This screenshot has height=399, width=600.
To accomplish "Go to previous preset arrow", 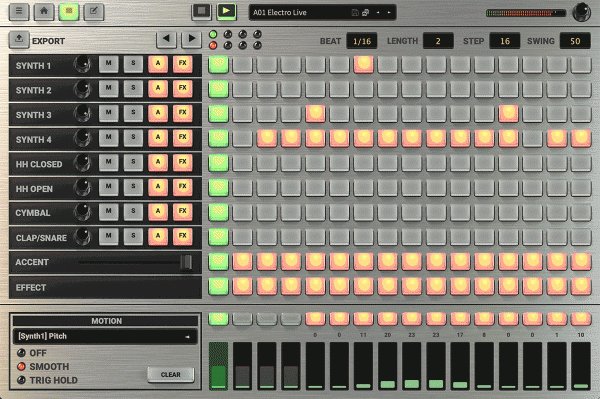I will (x=378, y=13).
